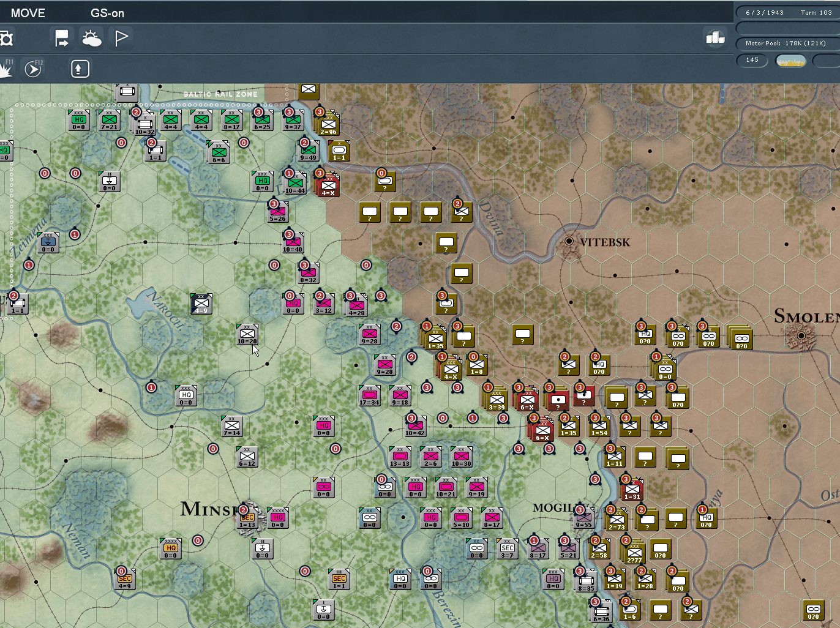Select the Soviet unit labeled 1=11
The image size is (840, 628).
tap(615, 457)
